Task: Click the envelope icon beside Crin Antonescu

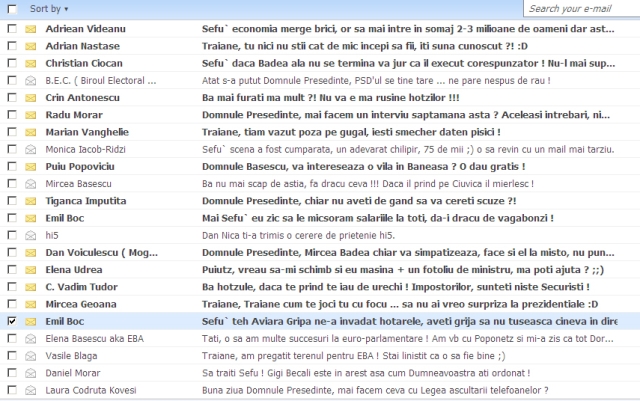Action: pyautogui.click(x=30, y=97)
